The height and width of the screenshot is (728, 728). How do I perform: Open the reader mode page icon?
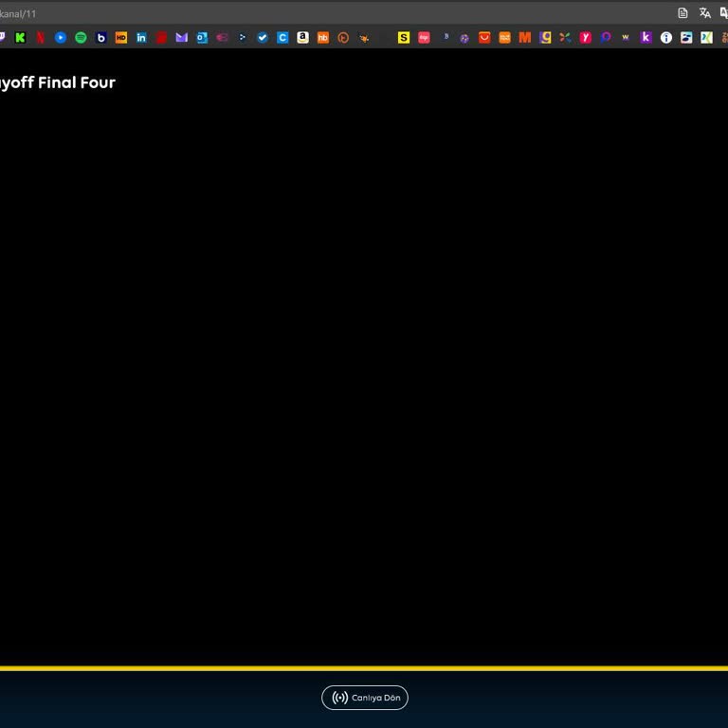tap(682, 13)
